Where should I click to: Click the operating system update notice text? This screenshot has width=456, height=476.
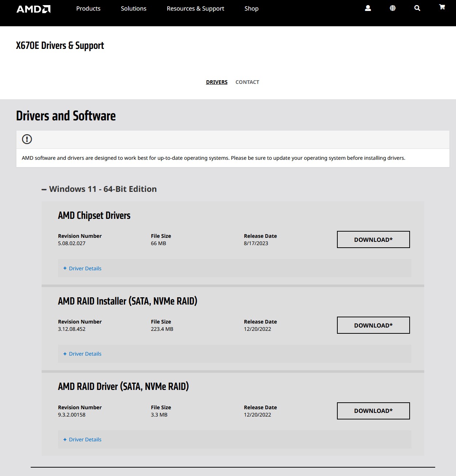pyautogui.click(x=214, y=158)
